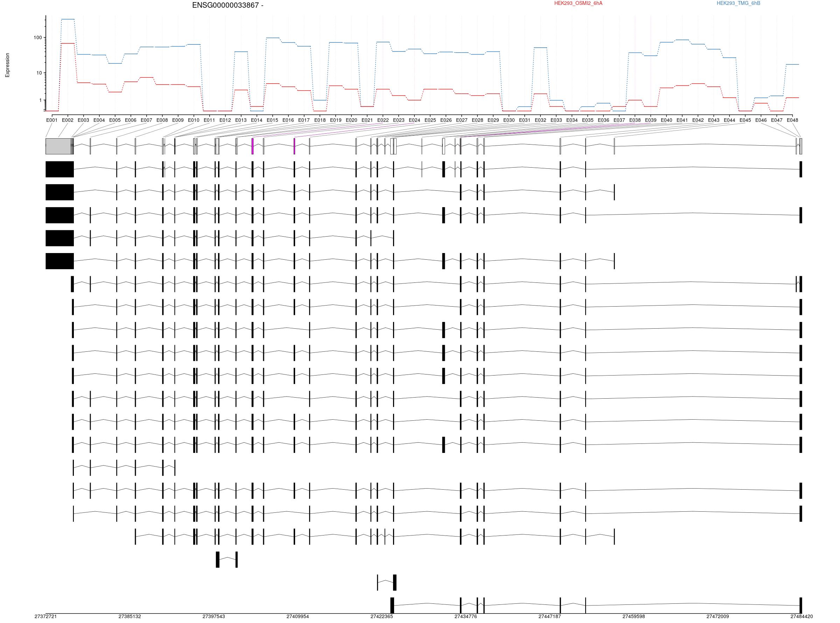Click exon label E011
840x623 pixels.
(209, 120)
